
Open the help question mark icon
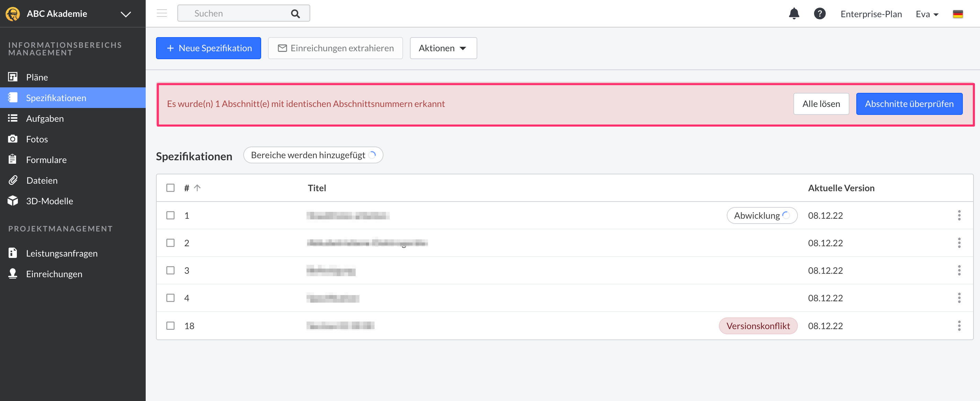820,14
